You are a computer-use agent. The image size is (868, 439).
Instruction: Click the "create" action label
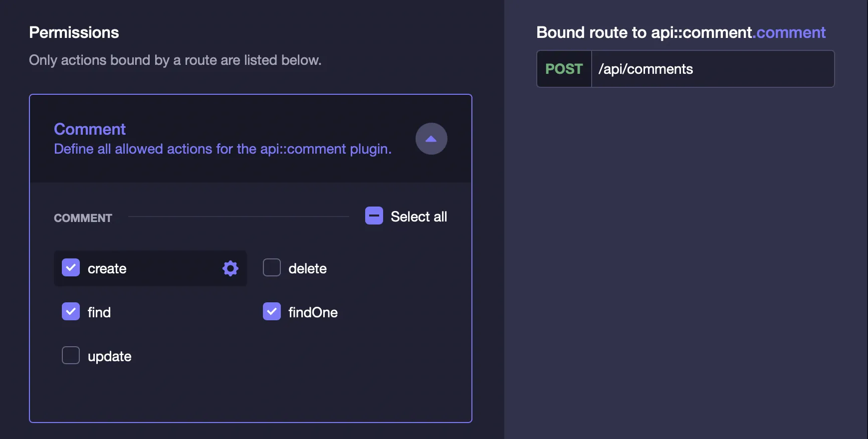(107, 269)
